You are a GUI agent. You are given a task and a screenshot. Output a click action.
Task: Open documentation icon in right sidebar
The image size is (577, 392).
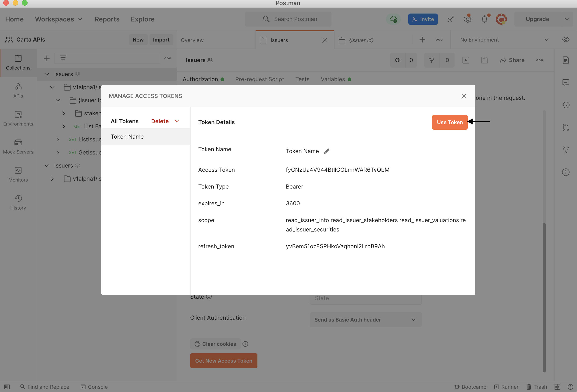[566, 60]
